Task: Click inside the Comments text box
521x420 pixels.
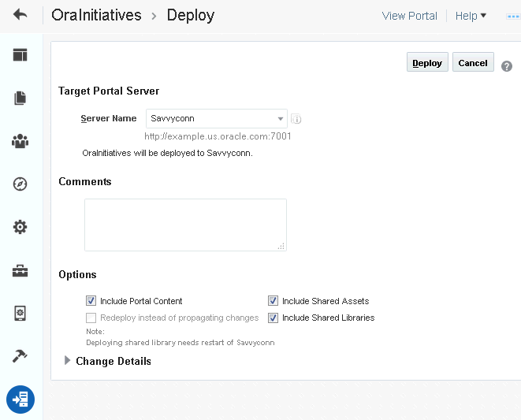Action: (185, 225)
